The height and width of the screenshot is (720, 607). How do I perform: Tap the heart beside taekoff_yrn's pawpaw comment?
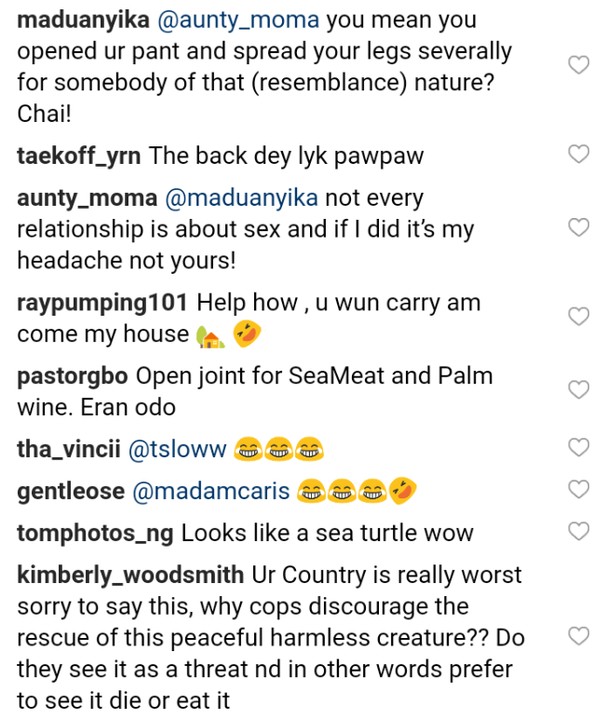coord(577,154)
